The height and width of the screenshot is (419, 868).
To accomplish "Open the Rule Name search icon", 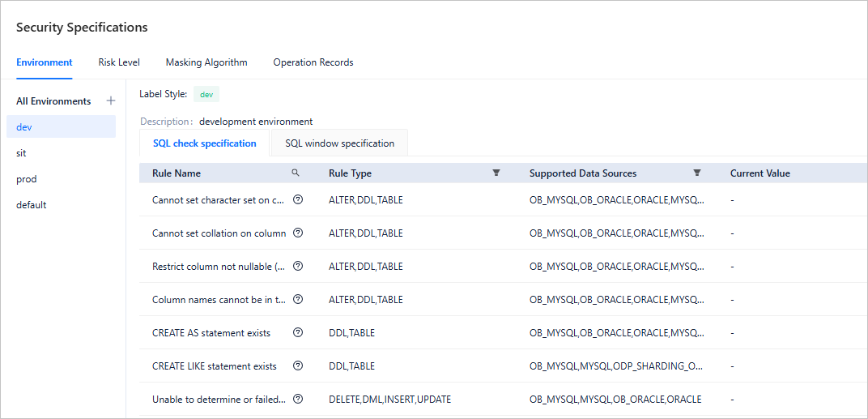I will [296, 173].
